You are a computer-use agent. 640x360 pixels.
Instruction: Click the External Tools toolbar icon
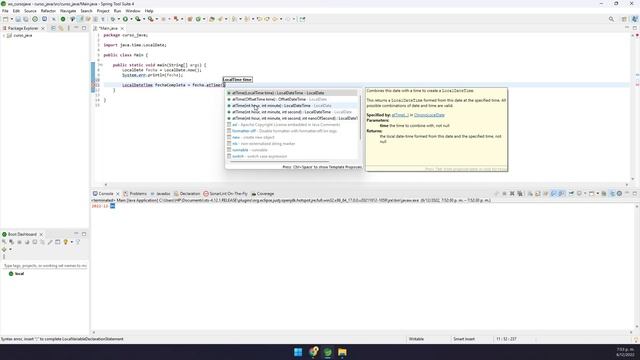tap(151, 19)
